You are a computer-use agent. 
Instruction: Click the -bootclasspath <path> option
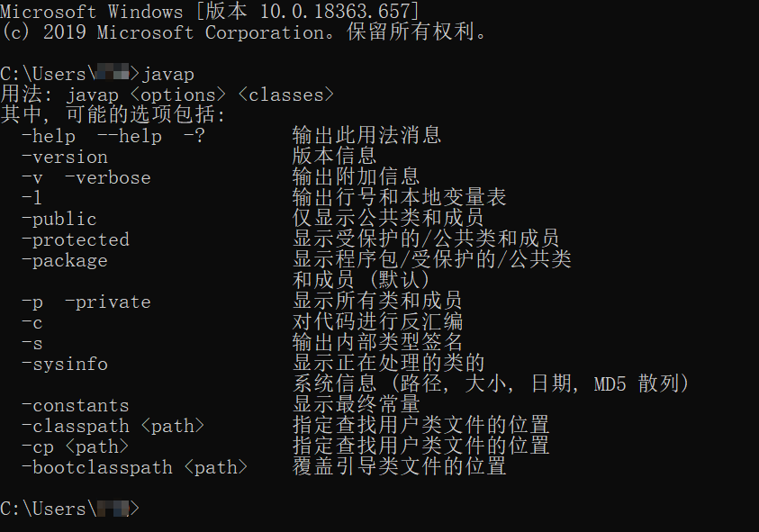(134, 467)
